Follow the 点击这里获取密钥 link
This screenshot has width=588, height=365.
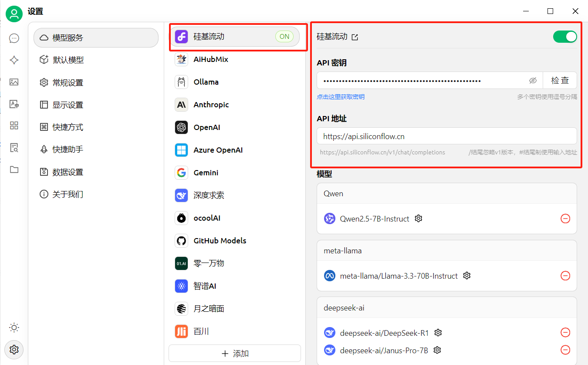click(x=341, y=97)
